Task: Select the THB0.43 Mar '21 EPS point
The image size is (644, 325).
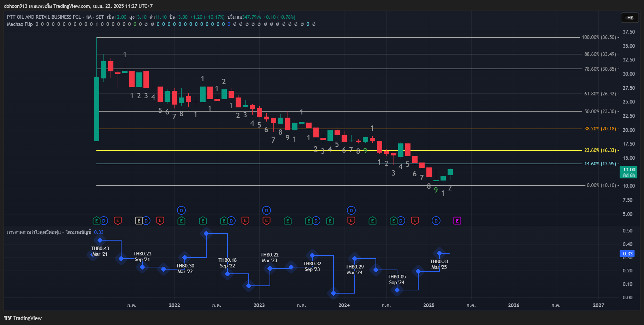Action: point(100,240)
